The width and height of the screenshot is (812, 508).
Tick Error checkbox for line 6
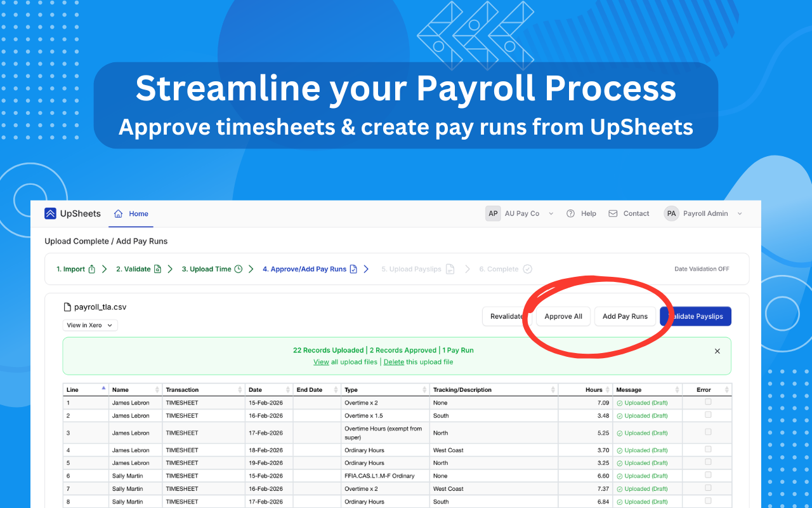tap(708, 474)
